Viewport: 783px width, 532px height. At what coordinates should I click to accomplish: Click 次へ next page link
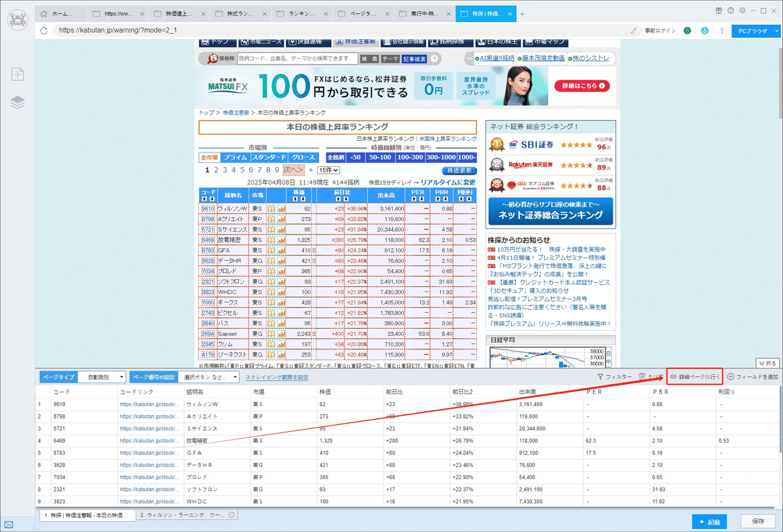[x=294, y=170]
